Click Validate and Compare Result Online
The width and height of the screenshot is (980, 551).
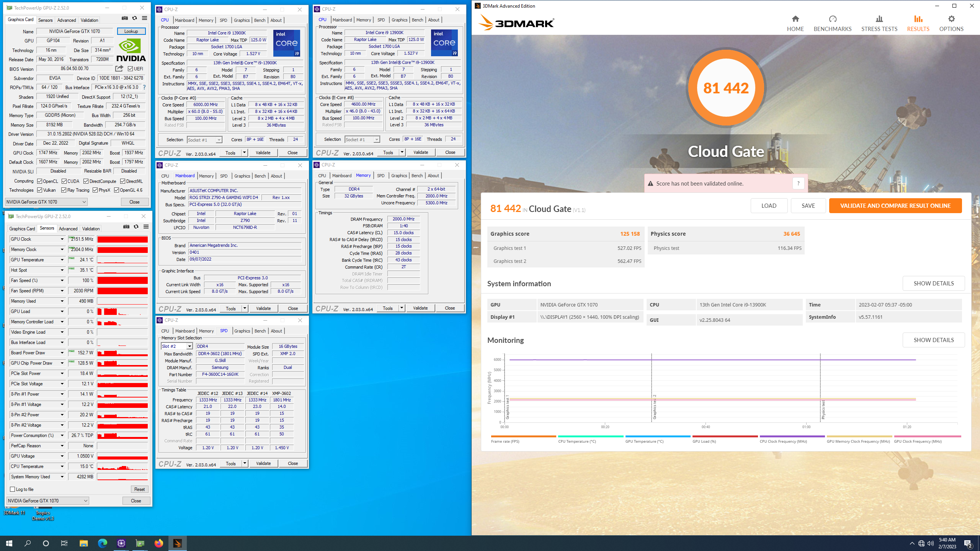(x=895, y=205)
